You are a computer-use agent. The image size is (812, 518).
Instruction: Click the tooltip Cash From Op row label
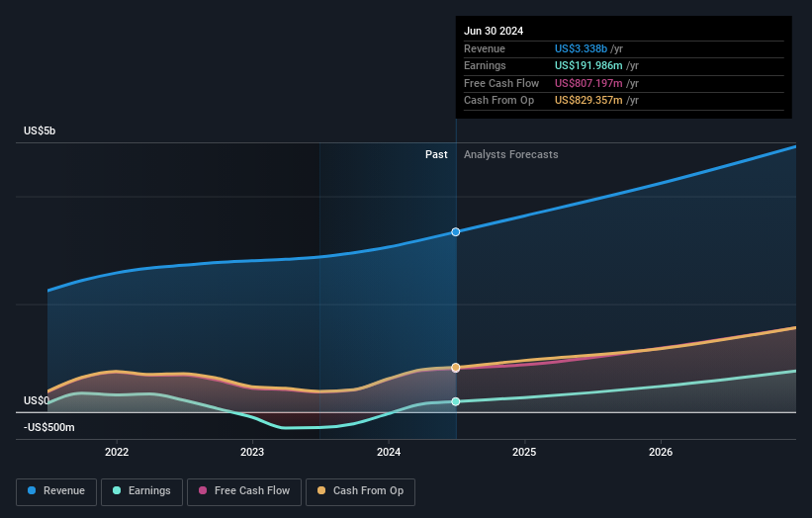coord(498,101)
